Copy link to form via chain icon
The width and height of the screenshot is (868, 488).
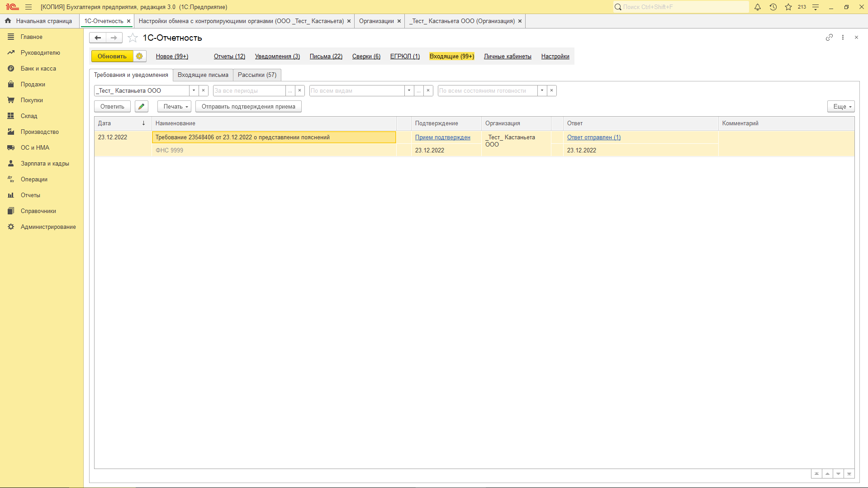(x=829, y=38)
